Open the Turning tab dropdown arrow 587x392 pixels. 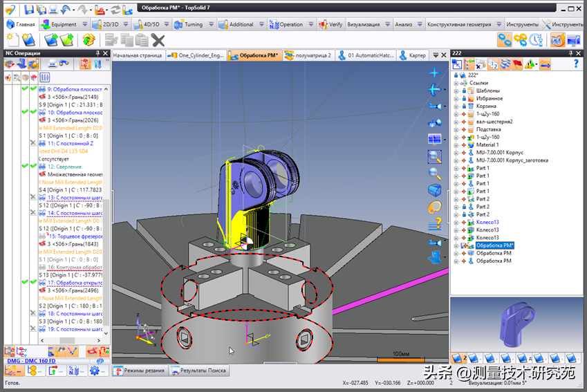point(211,24)
